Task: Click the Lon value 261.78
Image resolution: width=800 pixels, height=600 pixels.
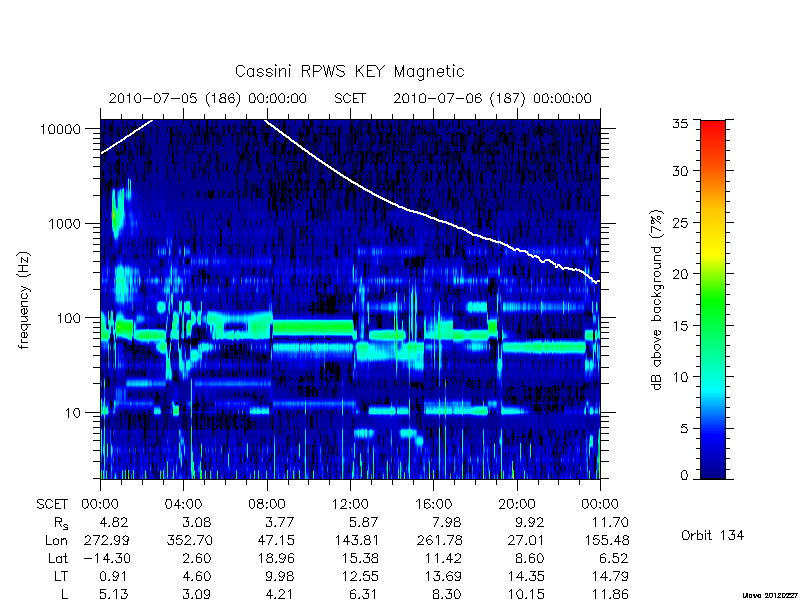Action: point(441,540)
